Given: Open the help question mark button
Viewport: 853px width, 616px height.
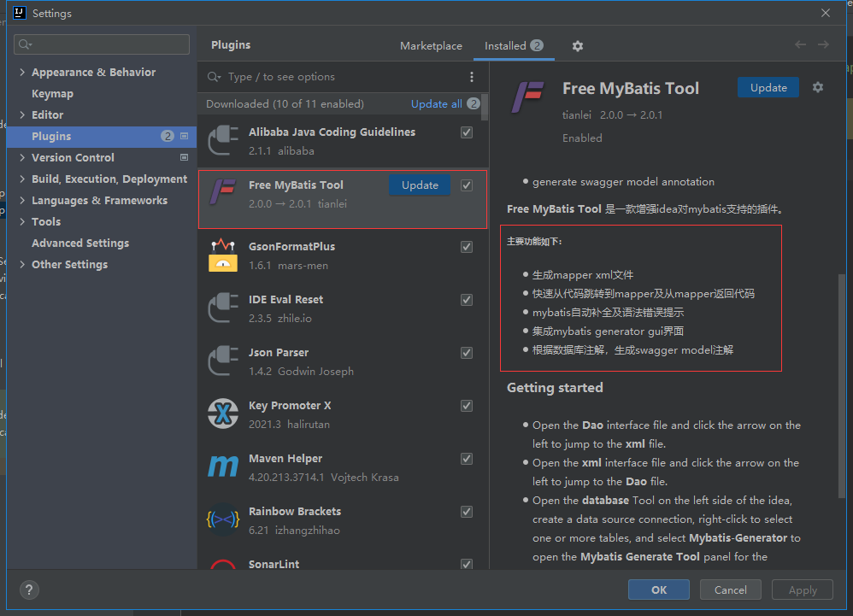Looking at the screenshot, I should pos(29,590).
